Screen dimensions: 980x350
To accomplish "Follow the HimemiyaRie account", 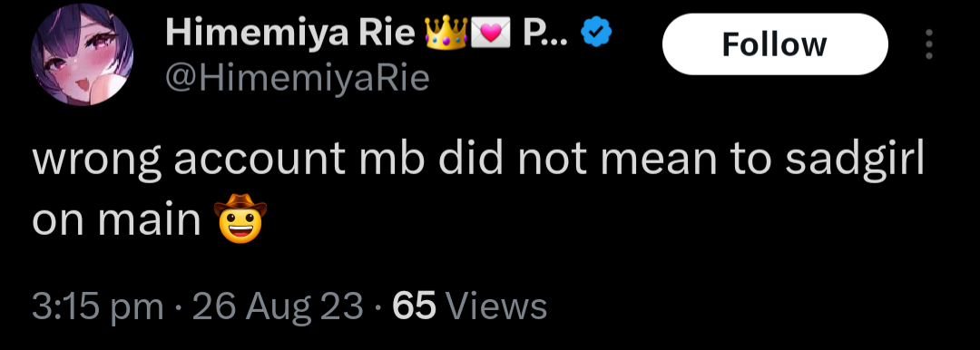I will [775, 44].
